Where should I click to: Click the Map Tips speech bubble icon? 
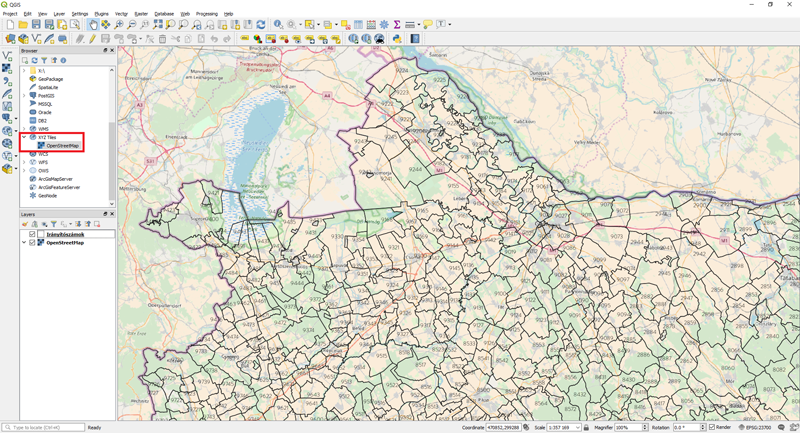click(x=428, y=24)
